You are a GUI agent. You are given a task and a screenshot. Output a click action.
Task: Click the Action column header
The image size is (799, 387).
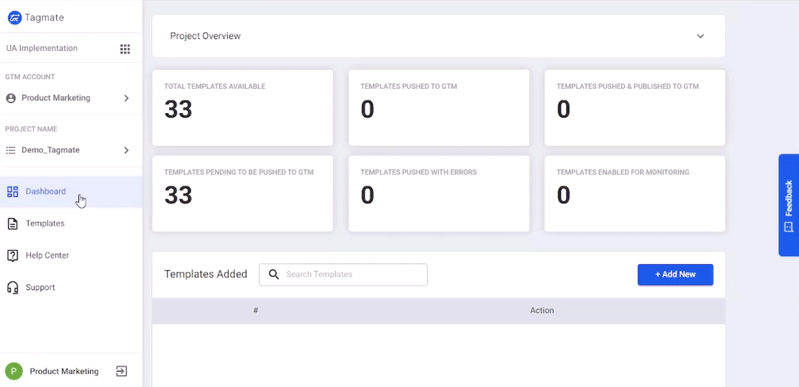coord(542,311)
